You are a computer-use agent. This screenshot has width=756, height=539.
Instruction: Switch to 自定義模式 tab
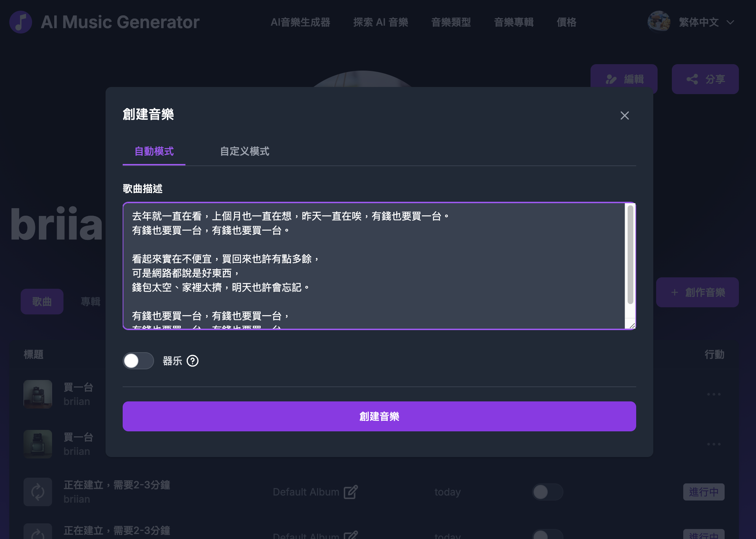coord(244,152)
